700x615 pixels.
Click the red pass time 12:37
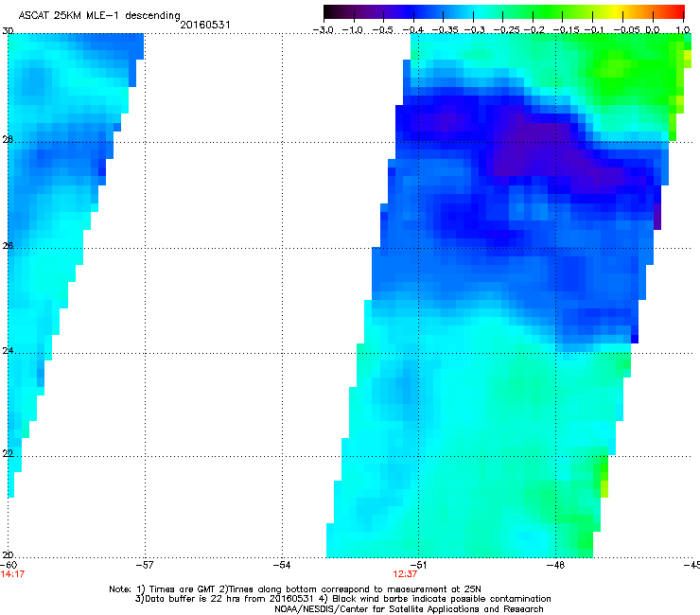[x=405, y=574]
